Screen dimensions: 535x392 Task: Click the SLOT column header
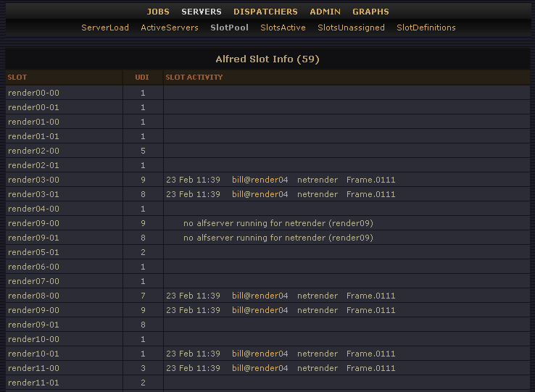click(x=17, y=77)
